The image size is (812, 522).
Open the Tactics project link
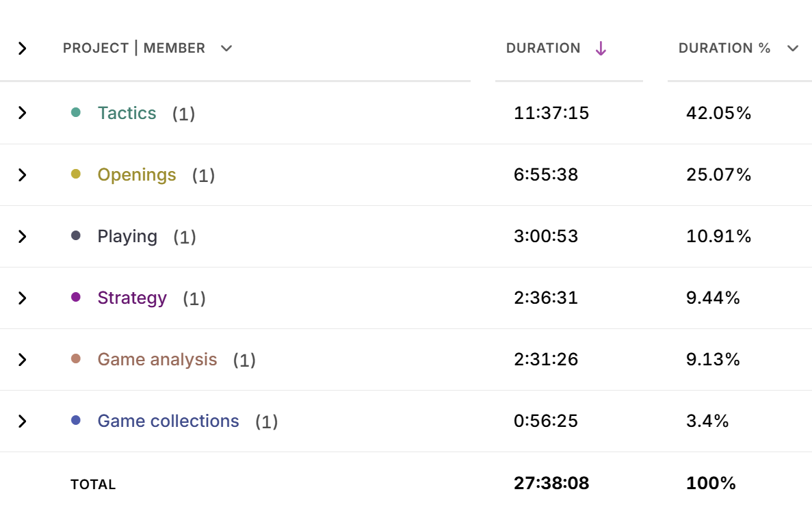(x=127, y=113)
